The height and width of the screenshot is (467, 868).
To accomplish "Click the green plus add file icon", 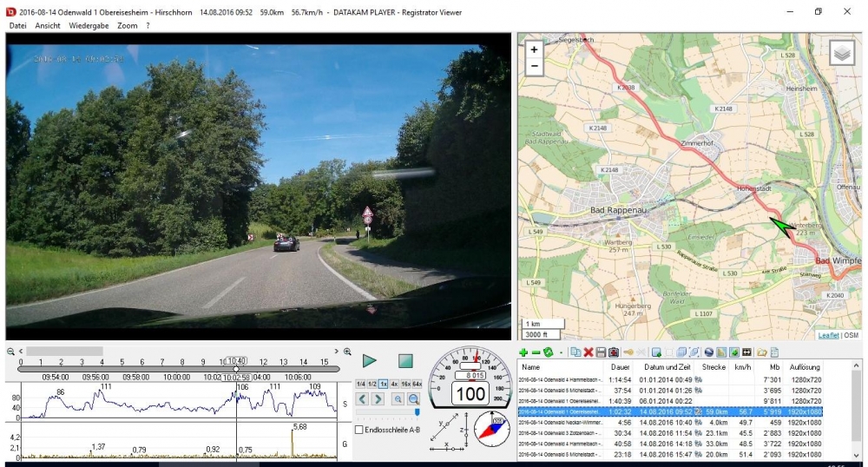I will tap(523, 352).
